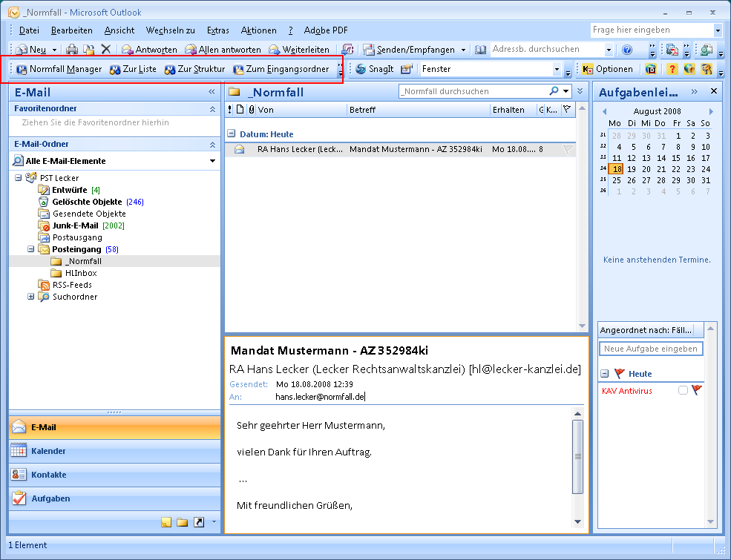
Task: Open the Fenster dropdown in the SnagIt toolbar
Action: 557,69
